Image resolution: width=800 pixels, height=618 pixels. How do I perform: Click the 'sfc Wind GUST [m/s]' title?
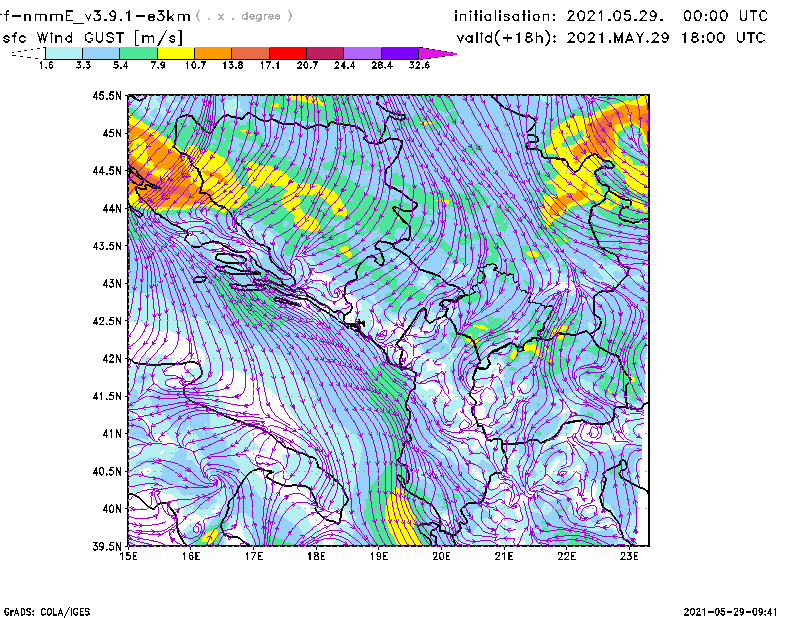[x=92, y=38]
